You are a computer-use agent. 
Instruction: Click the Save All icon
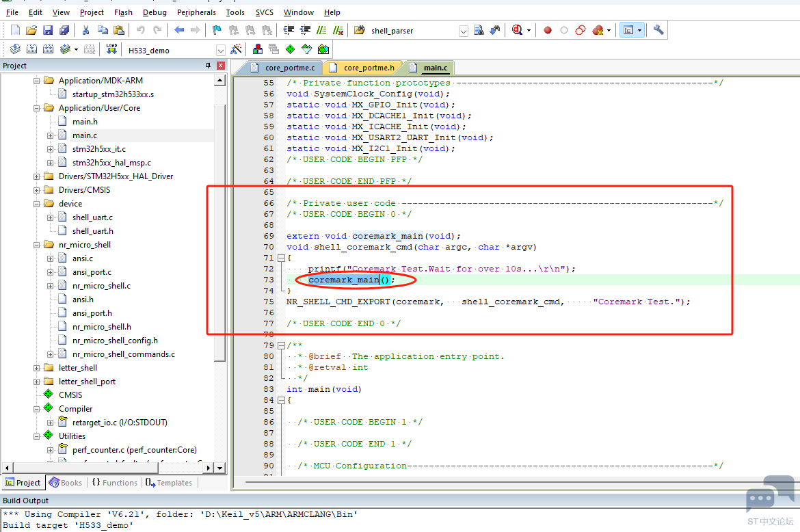64,30
